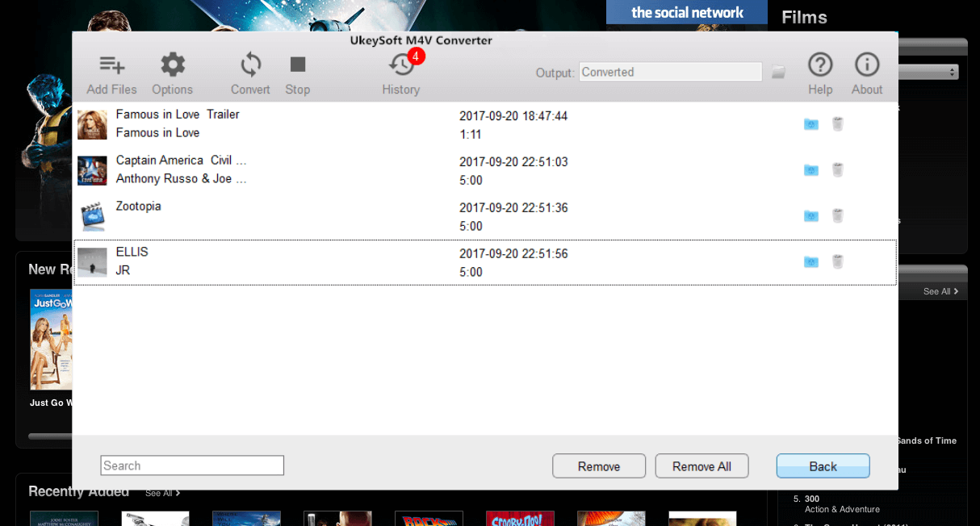Viewport: 980px width, 526px height.
Task: Click the ELLIS thumbnail
Action: point(92,262)
